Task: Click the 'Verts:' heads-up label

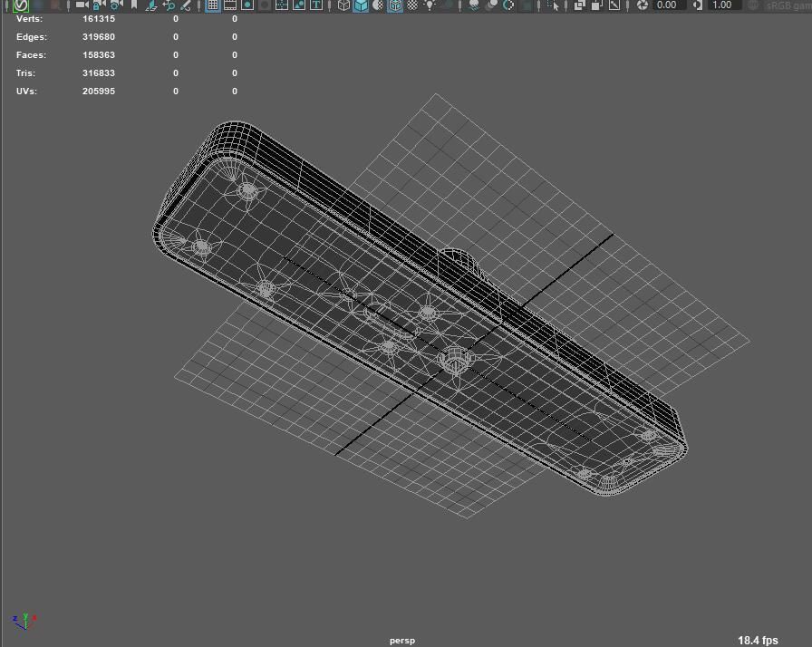Action: click(x=30, y=19)
